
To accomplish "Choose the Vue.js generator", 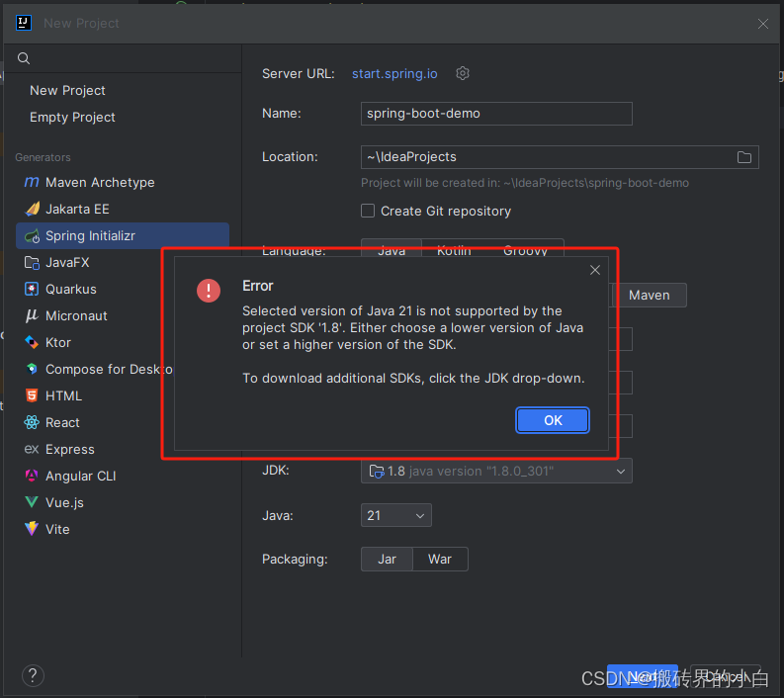I will coord(64,502).
